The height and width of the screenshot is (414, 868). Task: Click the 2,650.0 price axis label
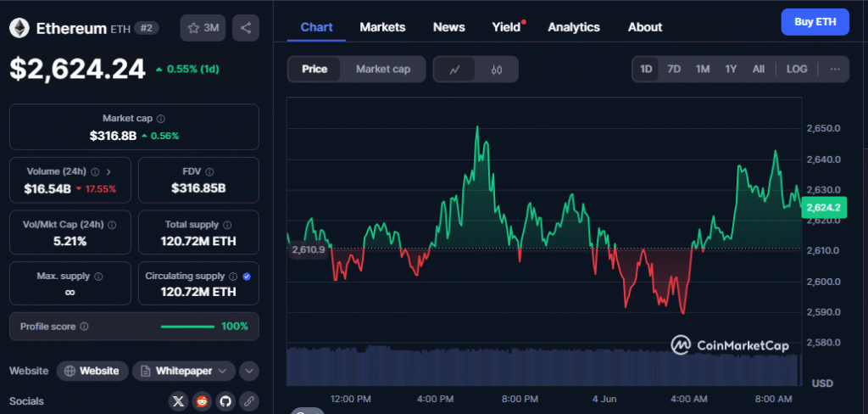coord(825,129)
